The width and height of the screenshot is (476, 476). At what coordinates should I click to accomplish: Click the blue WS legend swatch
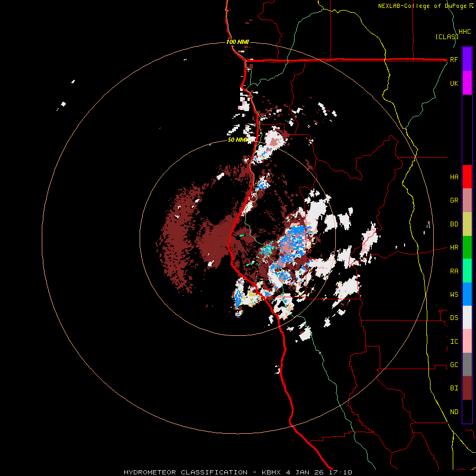pyautogui.click(x=467, y=294)
